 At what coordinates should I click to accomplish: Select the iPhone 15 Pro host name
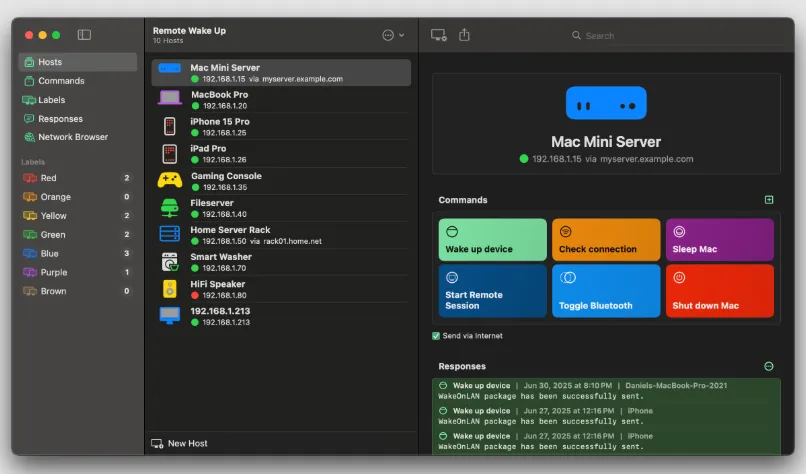(220, 121)
